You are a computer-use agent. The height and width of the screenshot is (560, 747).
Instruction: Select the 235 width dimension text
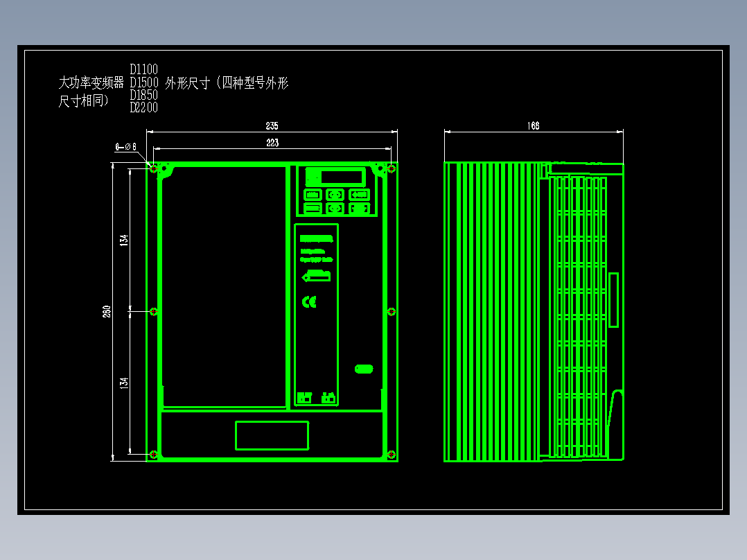(272, 126)
